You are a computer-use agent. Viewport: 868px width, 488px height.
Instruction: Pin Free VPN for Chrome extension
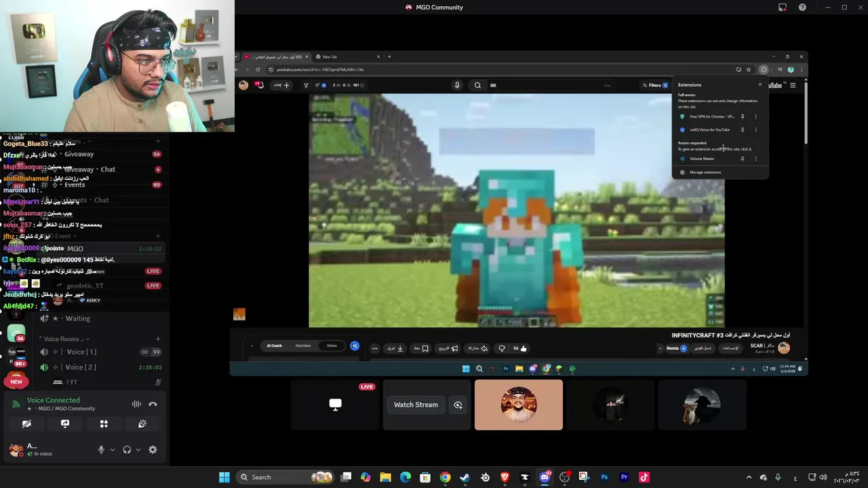[743, 117]
